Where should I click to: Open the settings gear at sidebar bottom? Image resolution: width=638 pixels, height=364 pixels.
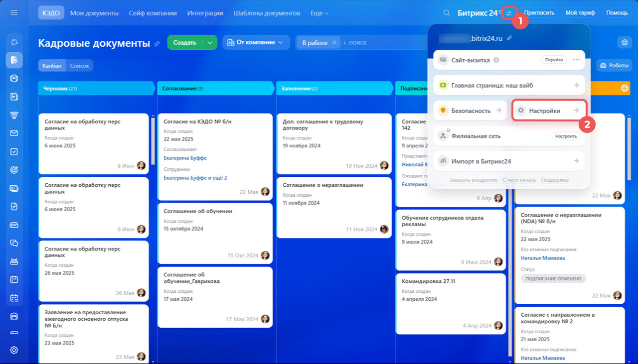click(14, 350)
